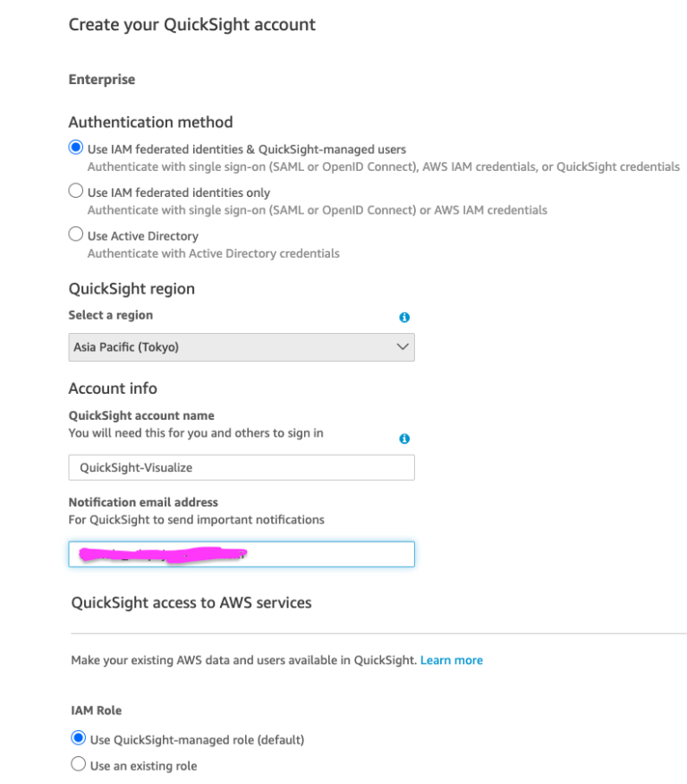Image resolution: width=687 pixels, height=784 pixels.
Task: Choose Use IAM federated identities only
Action: point(75,190)
